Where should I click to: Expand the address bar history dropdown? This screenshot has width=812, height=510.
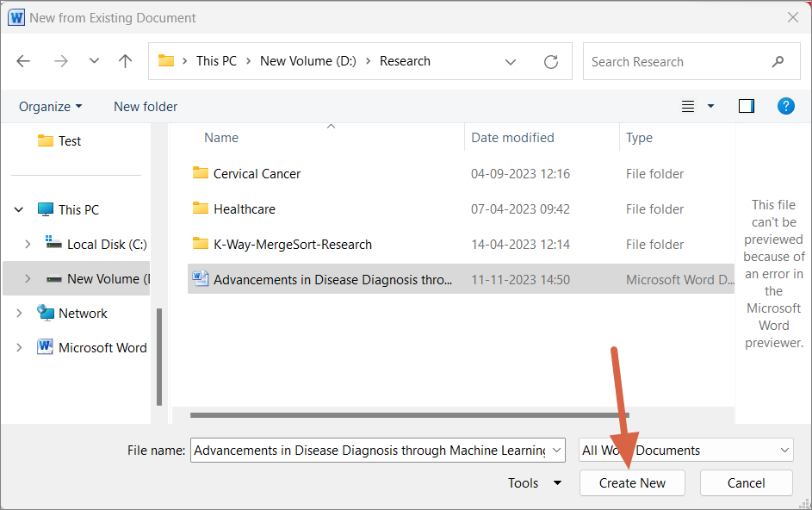tap(511, 62)
